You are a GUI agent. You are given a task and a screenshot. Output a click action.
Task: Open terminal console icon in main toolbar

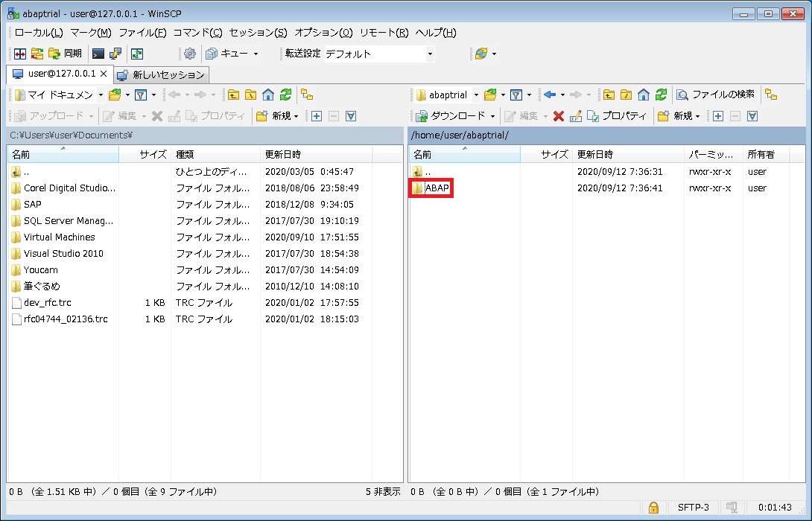click(x=98, y=54)
